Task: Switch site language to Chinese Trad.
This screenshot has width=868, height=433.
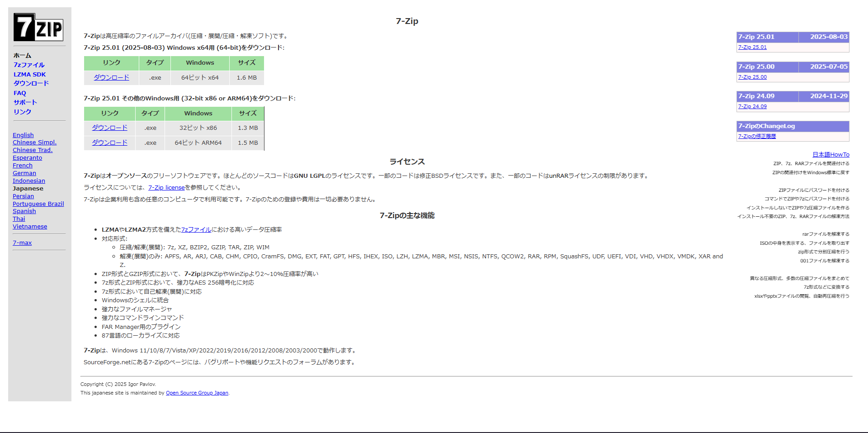Action: [32, 150]
